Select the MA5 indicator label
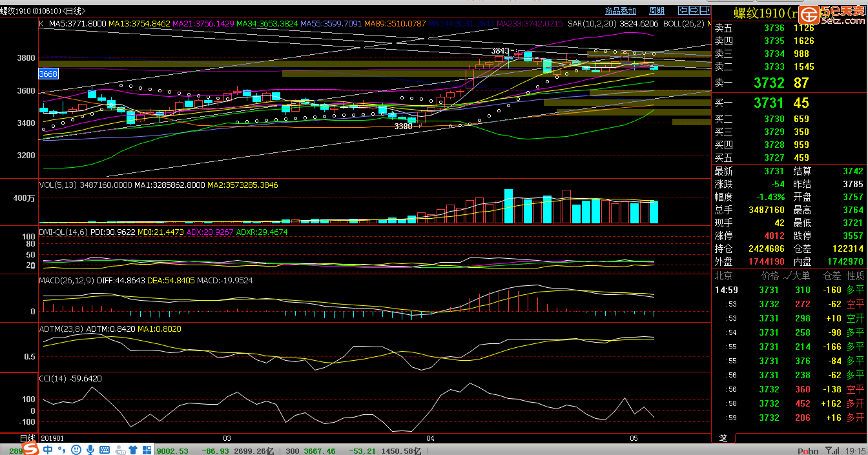Image resolution: width=868 pixels, height=455 pixels. tap(77, 23)
